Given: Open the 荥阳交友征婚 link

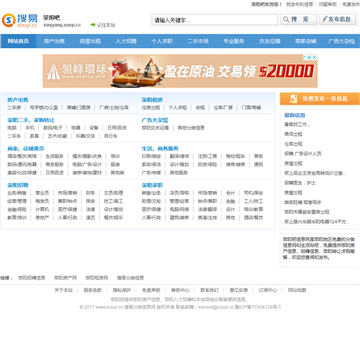Looking at the screenshot, I should (155, 128).
